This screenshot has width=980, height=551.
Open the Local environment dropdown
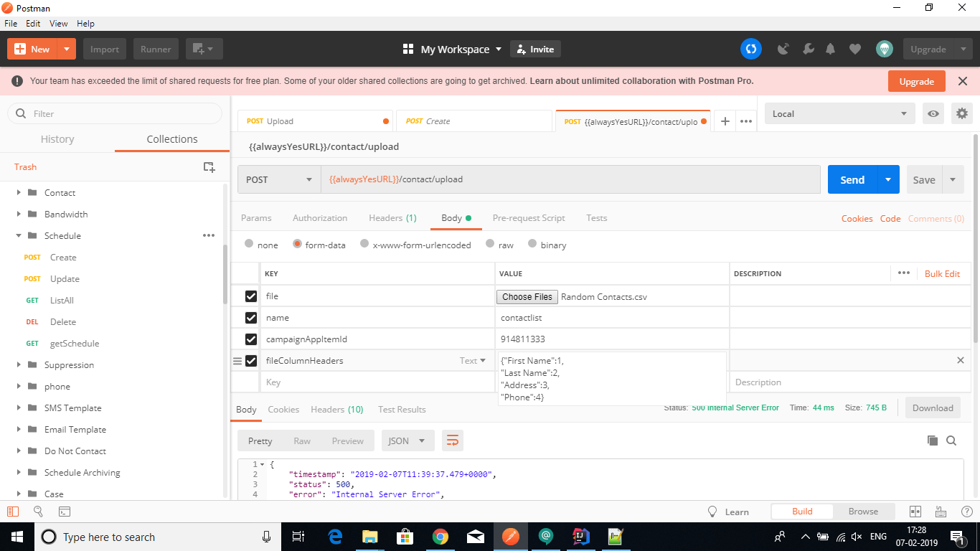[x=839, y=113]
